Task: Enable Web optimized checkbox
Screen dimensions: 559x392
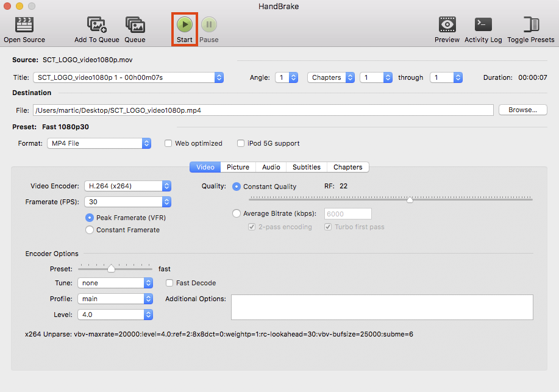Action: pos(168,143)
